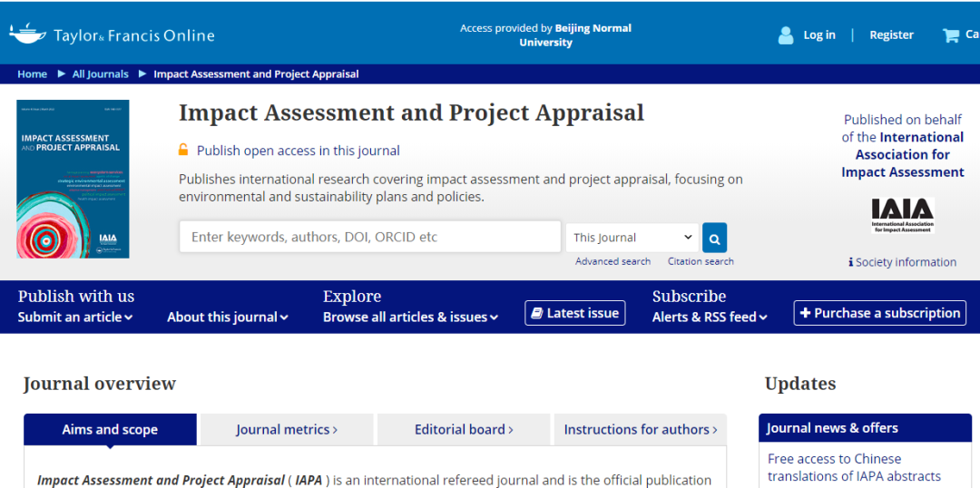Click the orange open access padlock icon

pos(183,151)
